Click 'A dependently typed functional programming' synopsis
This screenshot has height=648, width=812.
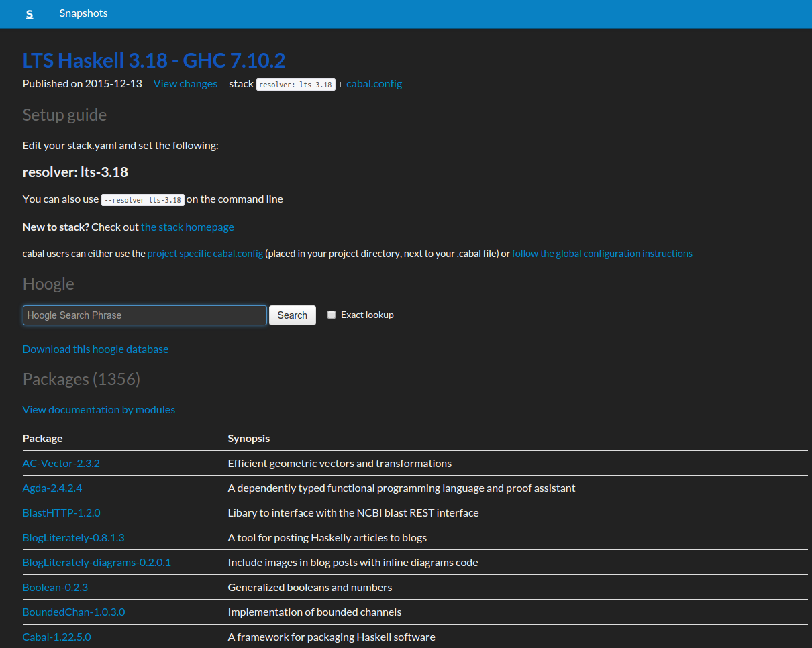tap(402, 488)
